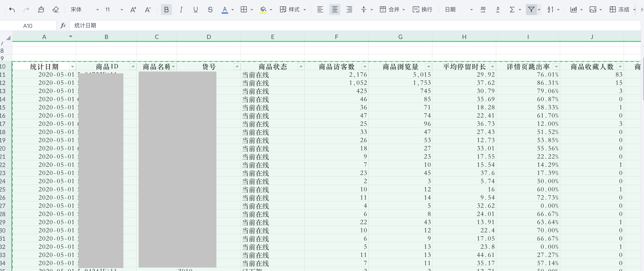Open the 商品访客数 filter arrow
644x271 pixels.
(365, 67)
